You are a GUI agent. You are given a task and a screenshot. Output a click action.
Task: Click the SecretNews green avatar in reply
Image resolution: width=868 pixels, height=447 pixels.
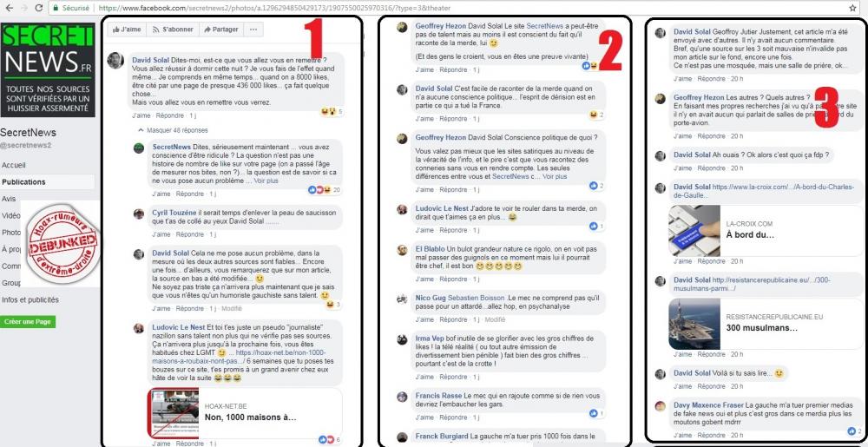coord(139,148)
